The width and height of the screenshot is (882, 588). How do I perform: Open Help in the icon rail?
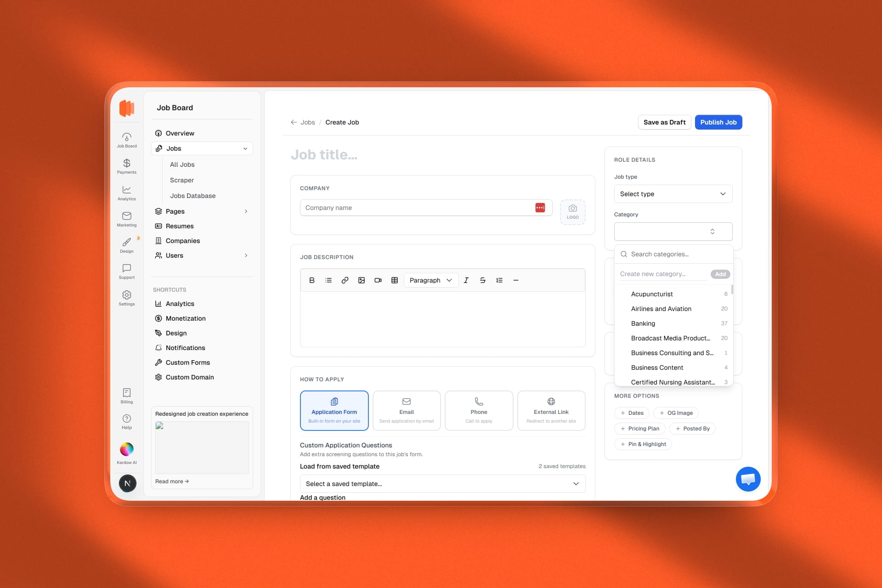127,422
